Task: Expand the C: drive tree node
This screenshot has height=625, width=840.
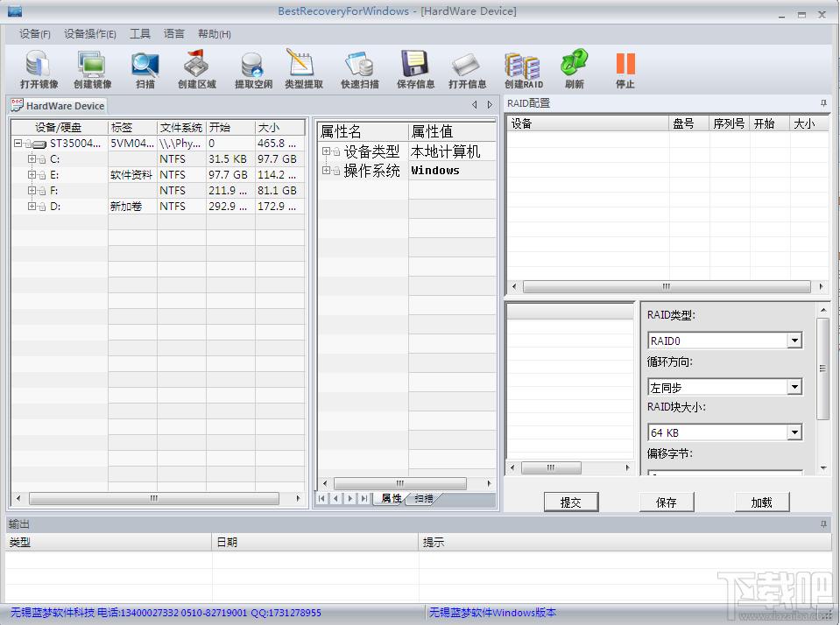Action: click(x=32, y=159)
